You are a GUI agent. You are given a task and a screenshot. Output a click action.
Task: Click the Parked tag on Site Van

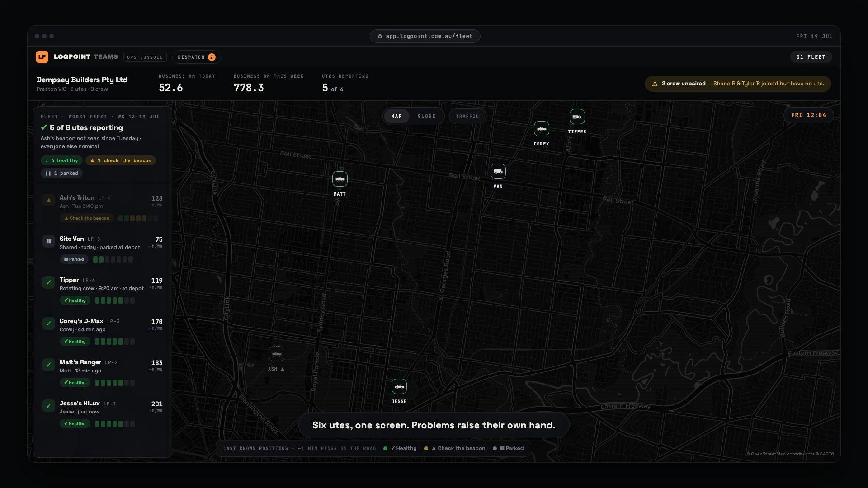pyautogui.click(x=74, y=259)
